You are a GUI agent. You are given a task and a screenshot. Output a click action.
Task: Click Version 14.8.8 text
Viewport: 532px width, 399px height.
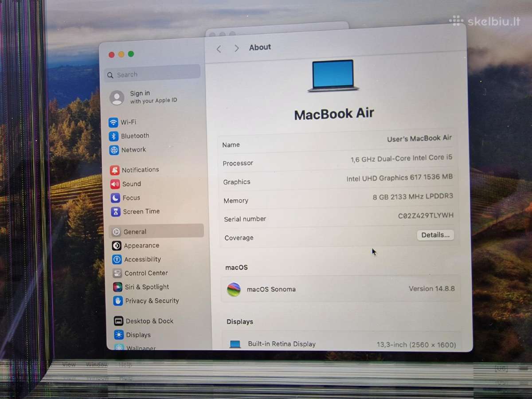(432, 289)
